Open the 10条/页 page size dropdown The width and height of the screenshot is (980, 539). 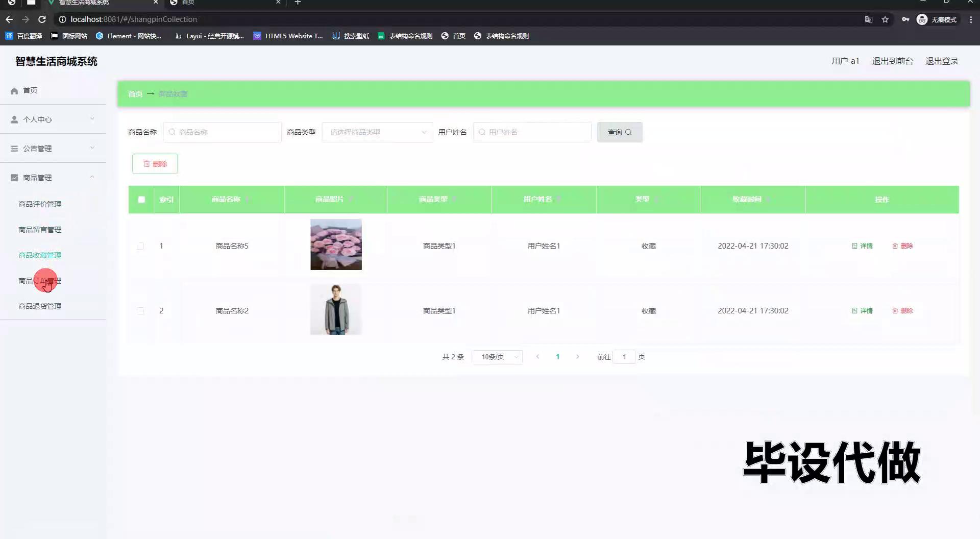tap(497, 357)
